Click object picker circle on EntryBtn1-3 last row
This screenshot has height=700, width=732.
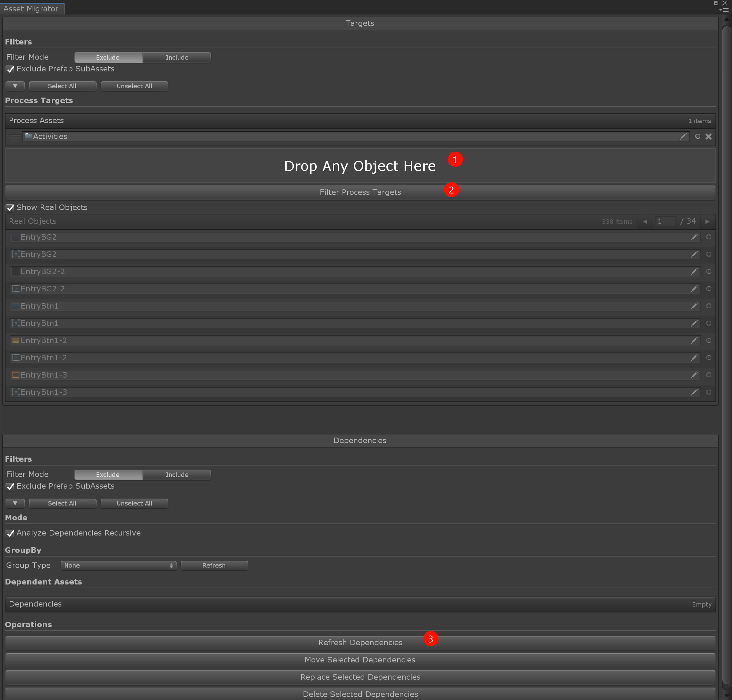tap(709, 392)
